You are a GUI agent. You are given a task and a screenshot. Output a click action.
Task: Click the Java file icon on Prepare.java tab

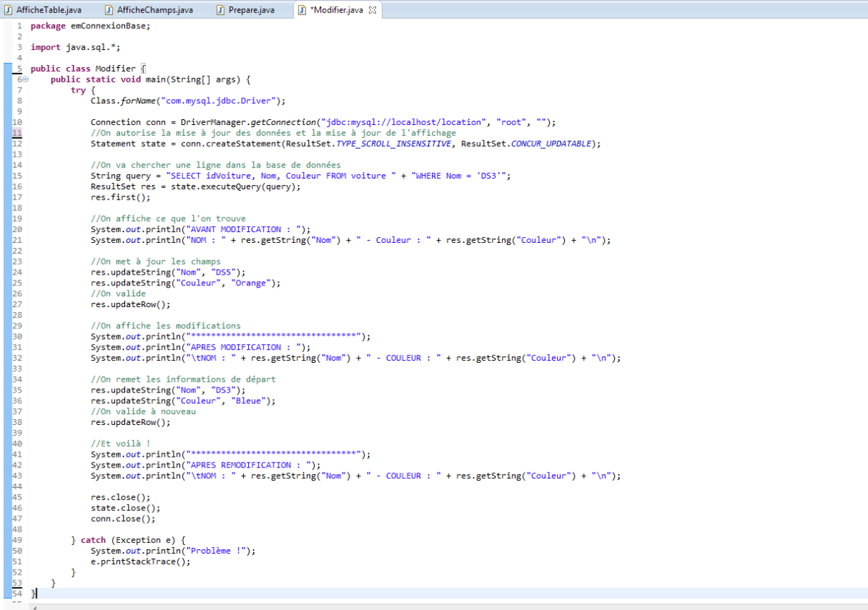point(221,10)
